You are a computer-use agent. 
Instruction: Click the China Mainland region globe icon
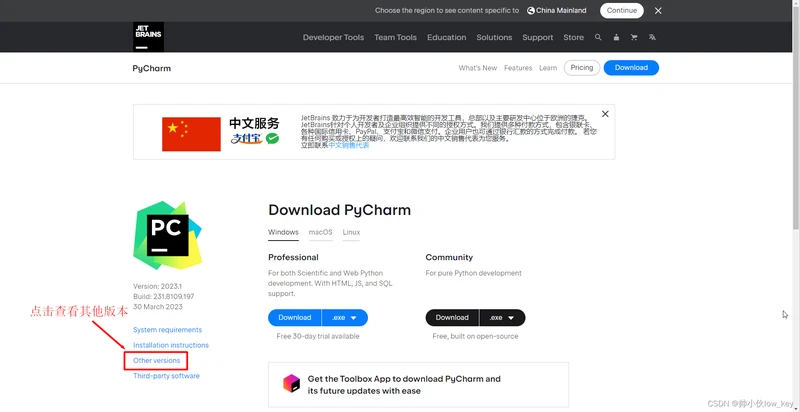tap(531, 11)
